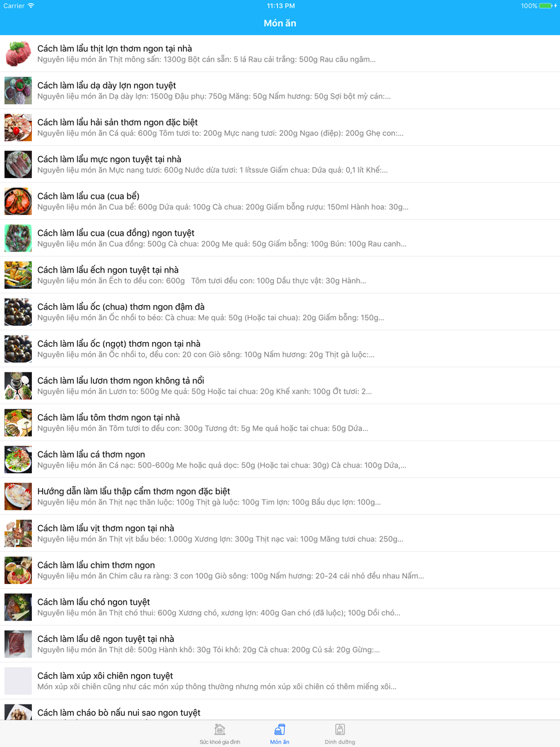Viewport: 560px width, 747px height.
Task: Open Cách làm lẩu chim recipe
Action: [x=280, y=570]
